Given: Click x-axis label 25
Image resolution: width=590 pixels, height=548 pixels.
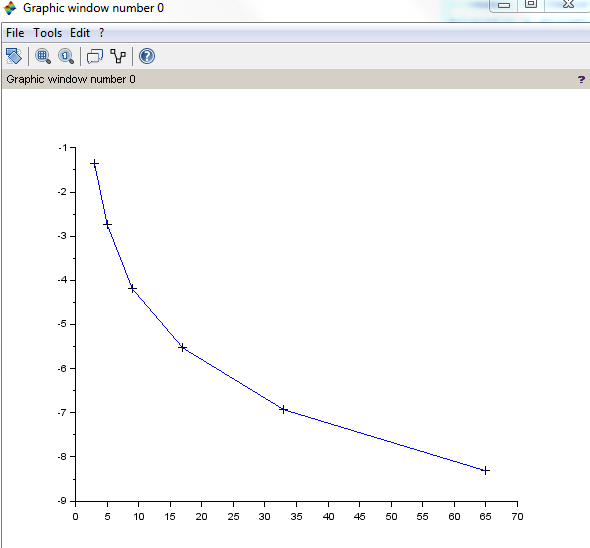Looking at the screenshot, I should click(x=233, y=516).
